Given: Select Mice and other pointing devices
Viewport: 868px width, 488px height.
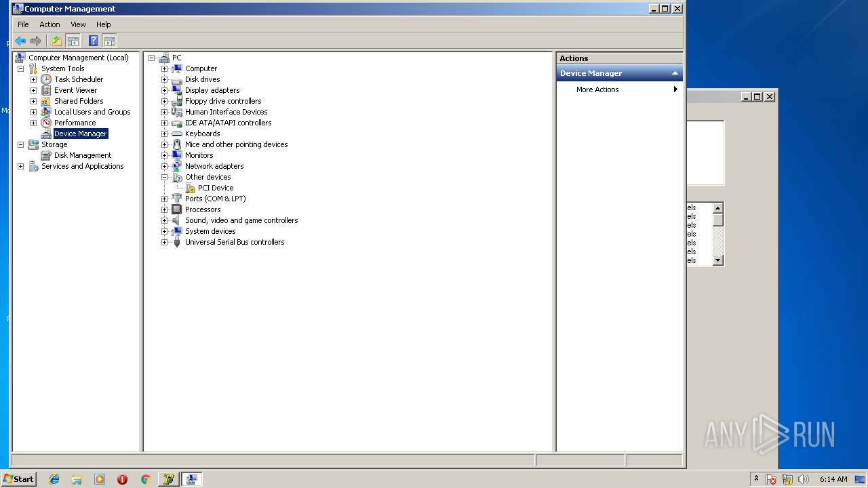Looking at the screenshot, I should tap(237, 144).
